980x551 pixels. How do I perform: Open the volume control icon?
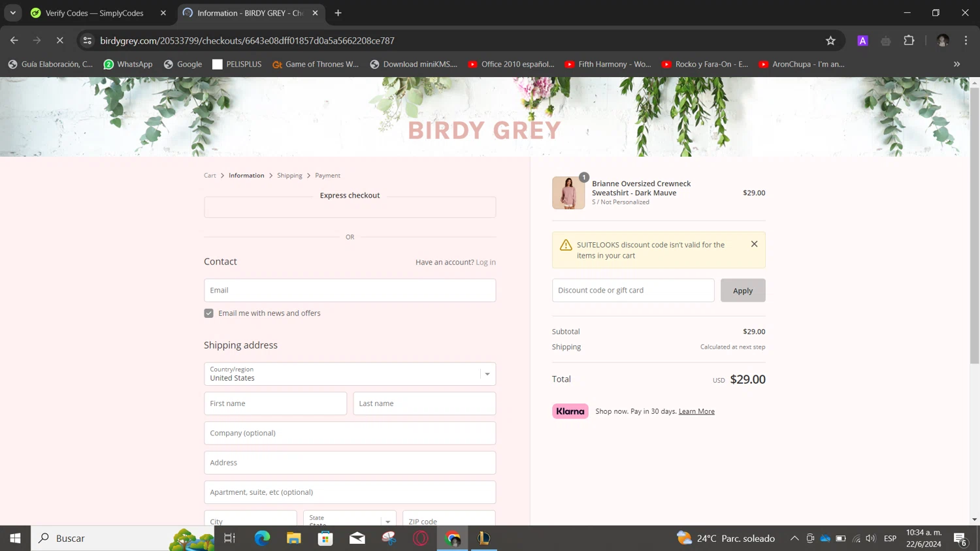[870, 538]
